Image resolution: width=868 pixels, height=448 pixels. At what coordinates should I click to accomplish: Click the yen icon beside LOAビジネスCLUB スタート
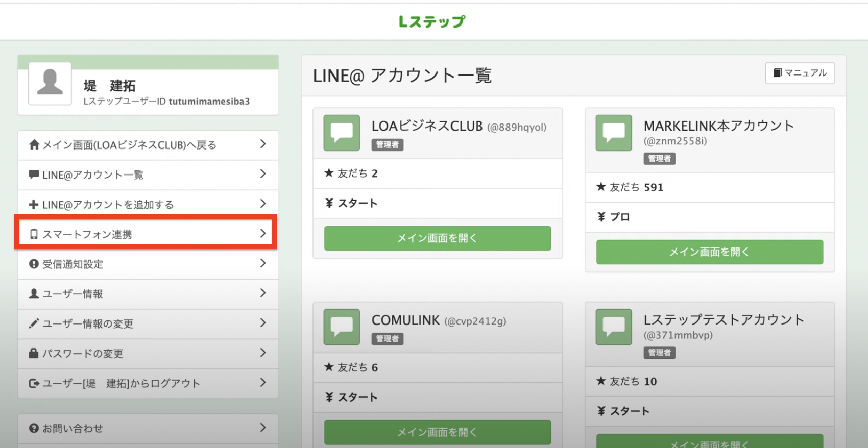(x=329, y=203)
